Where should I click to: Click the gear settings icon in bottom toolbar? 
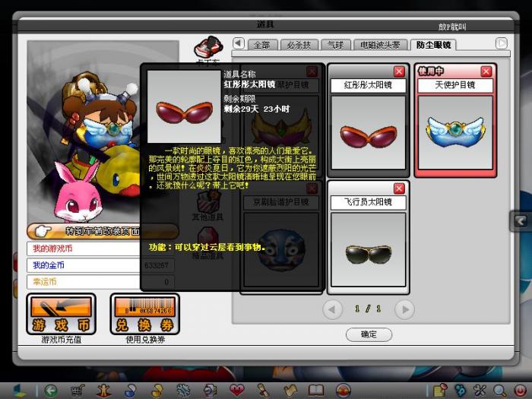click(x=183, y=391)
